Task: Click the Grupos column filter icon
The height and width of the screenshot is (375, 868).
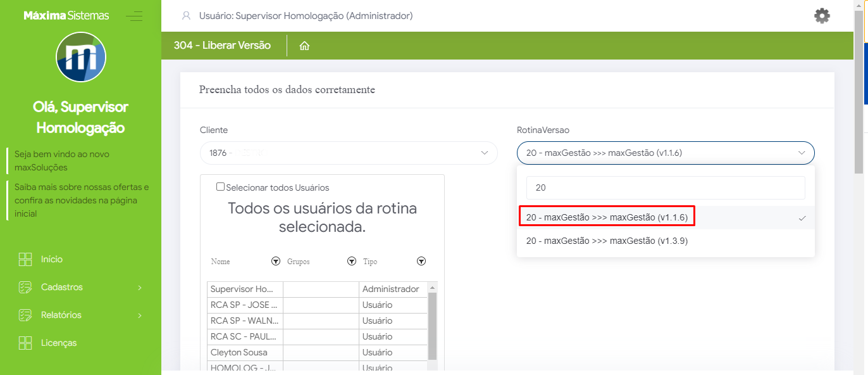Action: coord(352,261)
